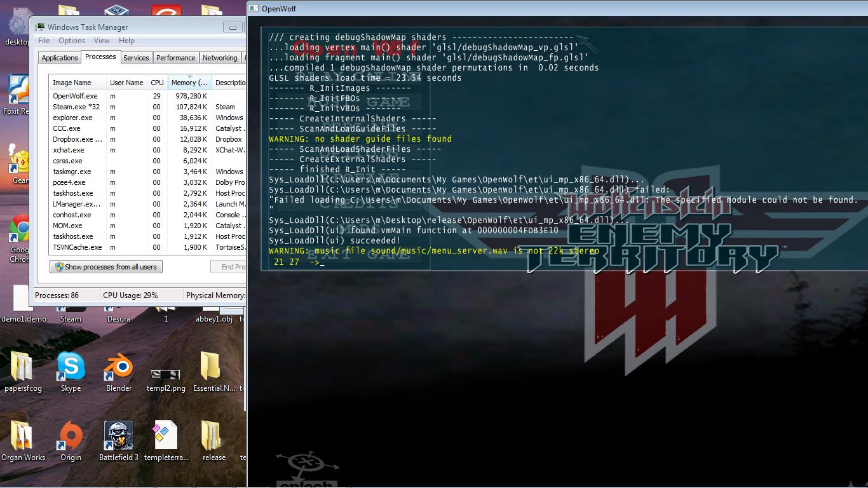Click the 978,280 K memory value
The height and width of the screenshot is (488, 868).
190,96
